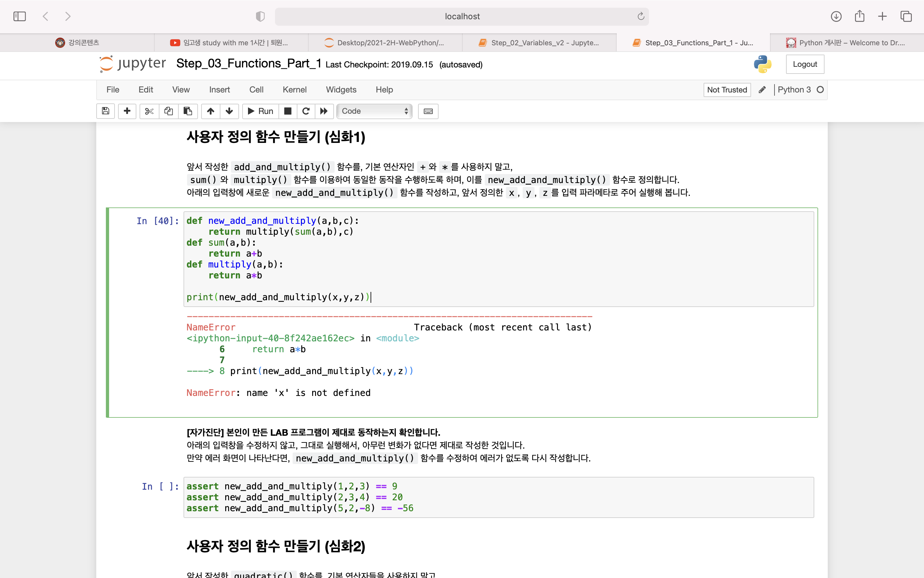Restart kernel and run all with fast-forward icon
Viewport: 924px width, 578px height.
pyautogui.click(x=324, y=111)
